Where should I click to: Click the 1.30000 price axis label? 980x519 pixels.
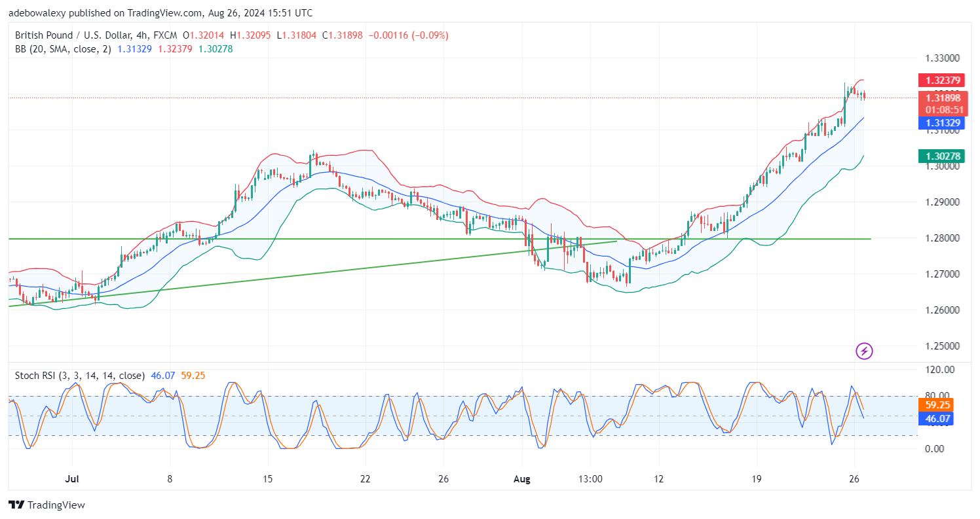coord(943,166)
